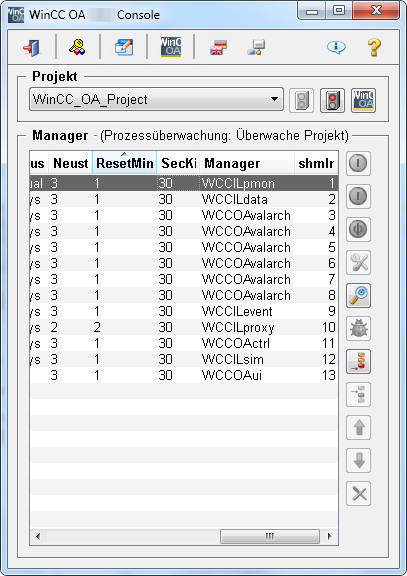This screenshot has height=576, width=407.
Task: Open the yellow question mark help
Action: click(x=374, y=47)
